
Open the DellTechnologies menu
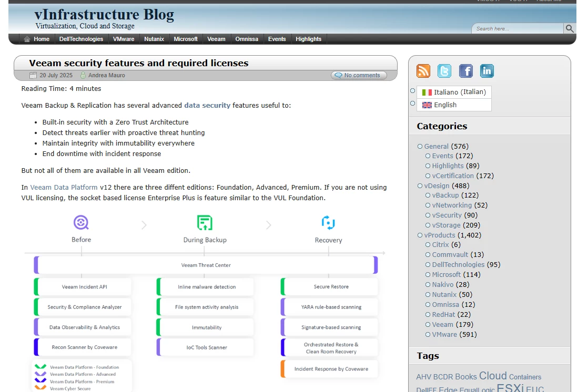[x=81, y=39]
